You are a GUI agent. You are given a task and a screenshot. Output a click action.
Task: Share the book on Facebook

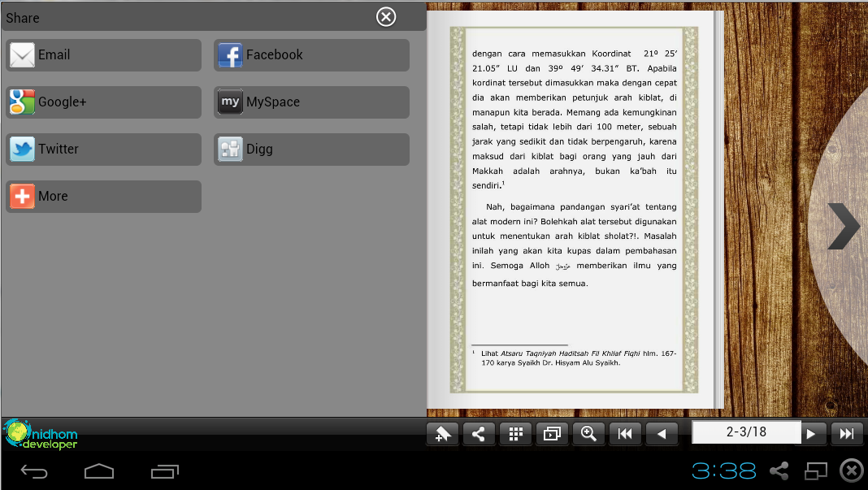pyautogui.click(x=311, y=54)
